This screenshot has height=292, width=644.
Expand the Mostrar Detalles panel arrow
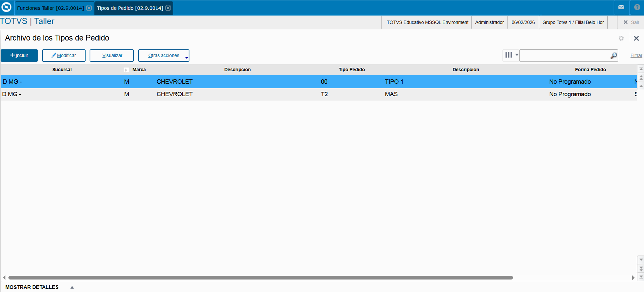(x=72, y=287)
